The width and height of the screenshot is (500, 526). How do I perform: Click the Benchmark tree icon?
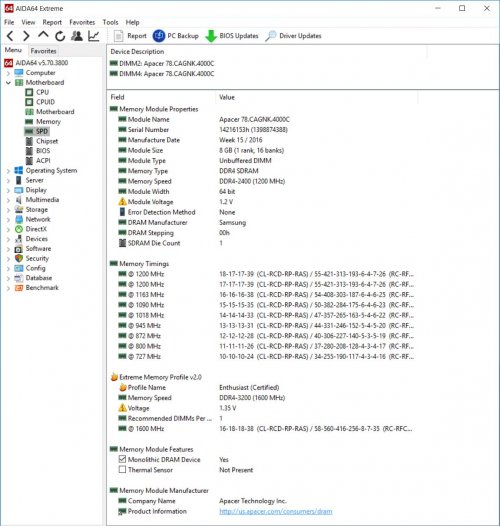(19, 288)
